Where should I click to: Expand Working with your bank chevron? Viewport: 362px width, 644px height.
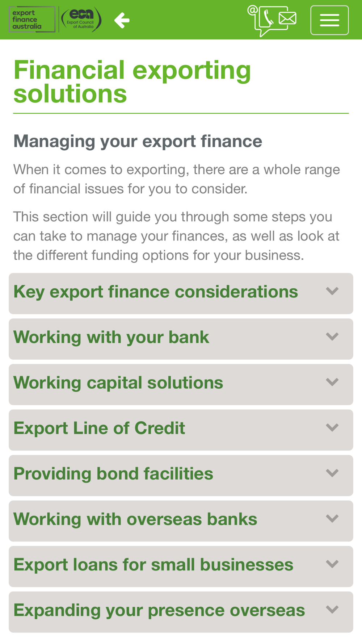coord(332,337)
